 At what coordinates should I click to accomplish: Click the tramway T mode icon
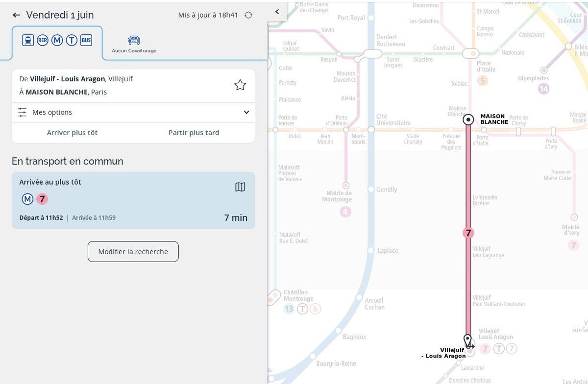[x=72, y=41]
